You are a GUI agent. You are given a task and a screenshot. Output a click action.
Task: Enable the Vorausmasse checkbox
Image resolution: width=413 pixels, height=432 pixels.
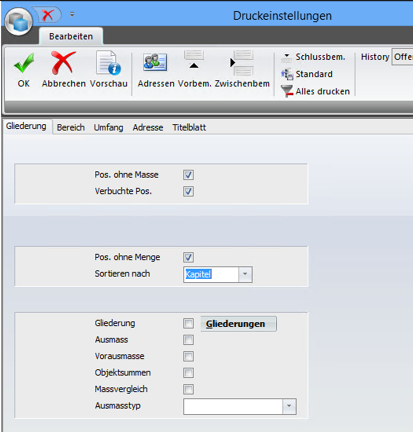(x=188, y=356)
